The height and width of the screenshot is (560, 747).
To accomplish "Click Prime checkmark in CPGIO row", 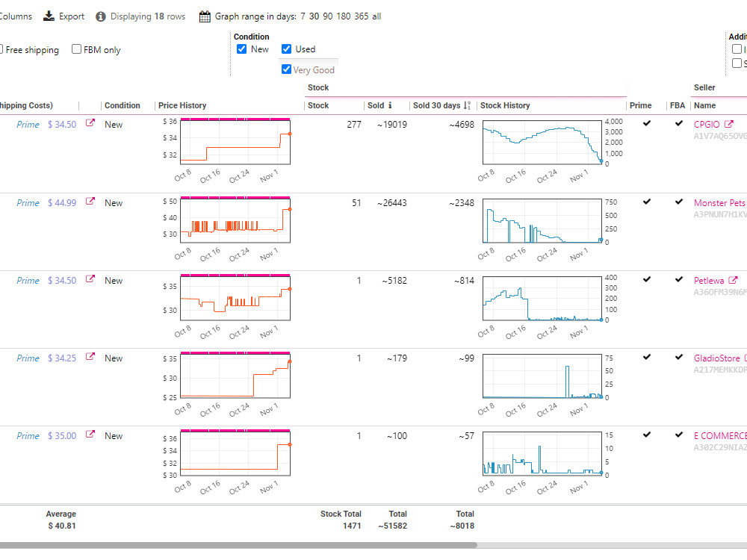I will (x=646, y=123).
